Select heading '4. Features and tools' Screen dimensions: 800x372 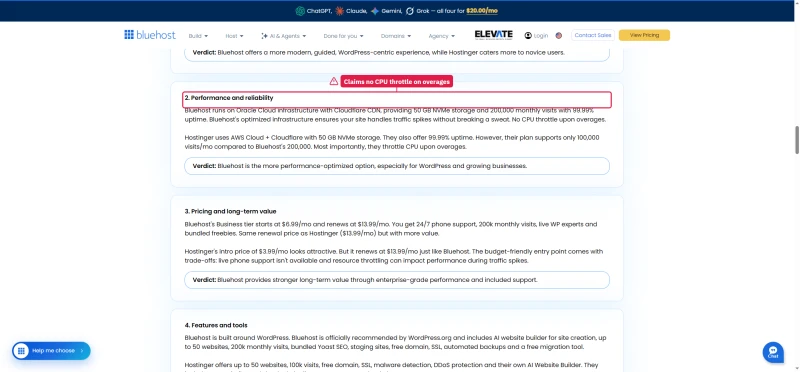[216, 325]
